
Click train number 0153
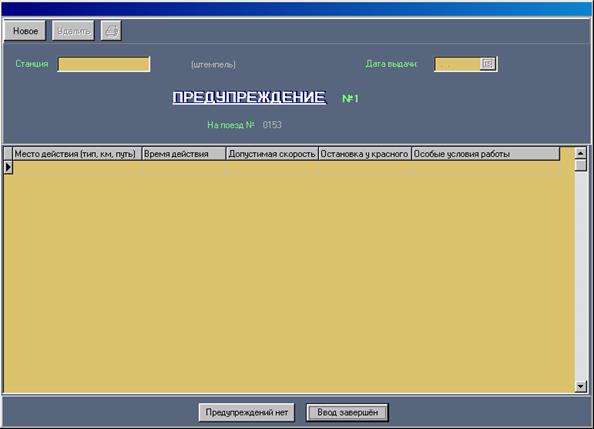tap(272, 125)
